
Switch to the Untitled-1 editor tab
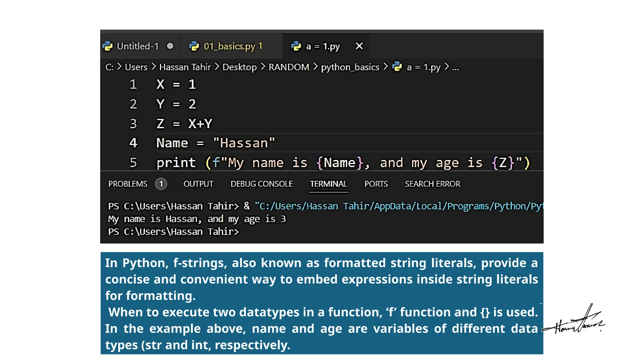[138, 46]
